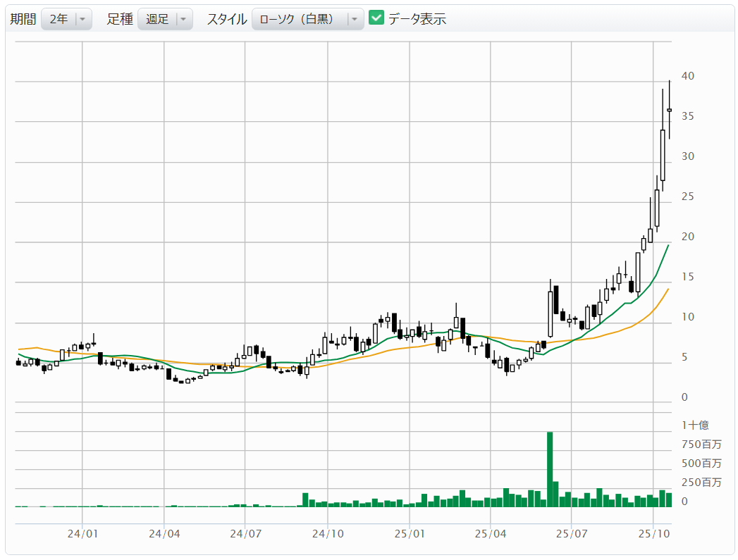Image resolution: width=738 pixels, height=560 pixels.
Task: Click the 25/10 date label on x-axis
Action: [x=653, y=535]
